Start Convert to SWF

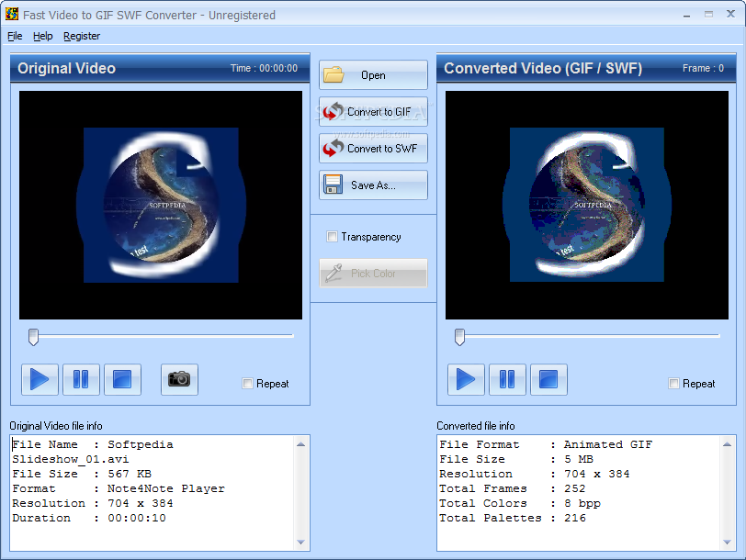[374, 149]
